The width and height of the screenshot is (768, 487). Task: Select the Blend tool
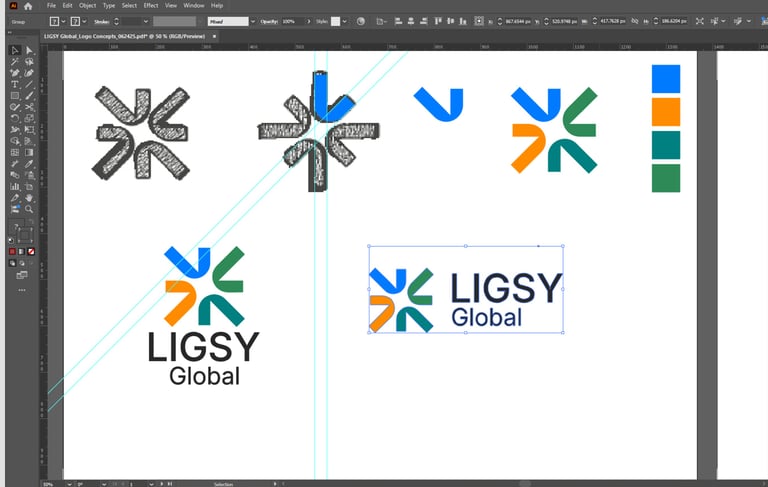pyautogui.click(x=15, y=175)
